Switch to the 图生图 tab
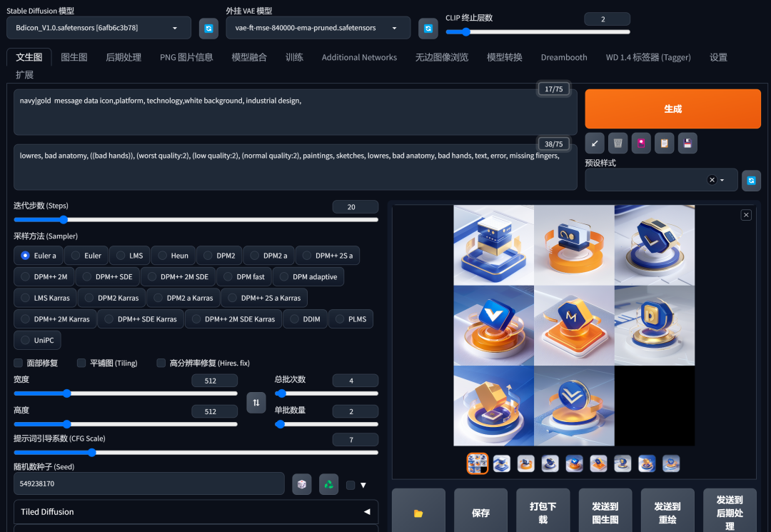771x532 pixels. coord(74,57)
